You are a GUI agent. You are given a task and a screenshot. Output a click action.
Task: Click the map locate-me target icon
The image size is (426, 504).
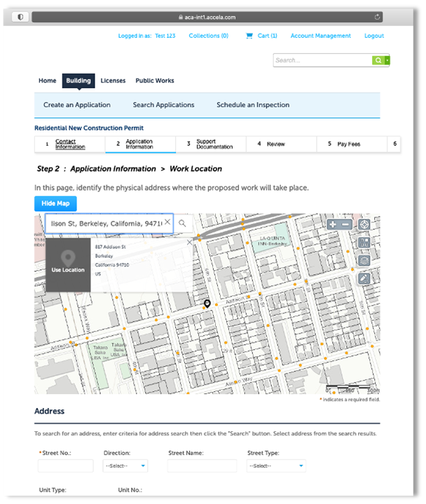pyautogui.click(x=364, y=225)
